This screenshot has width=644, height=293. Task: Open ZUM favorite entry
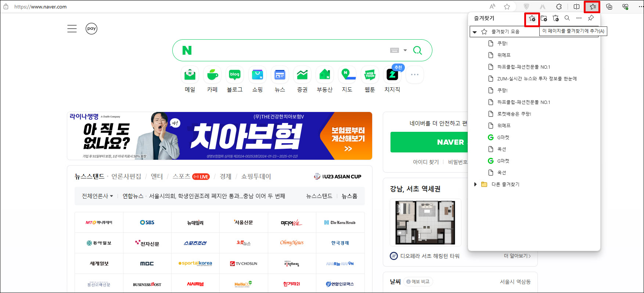[x=537, y=79]
